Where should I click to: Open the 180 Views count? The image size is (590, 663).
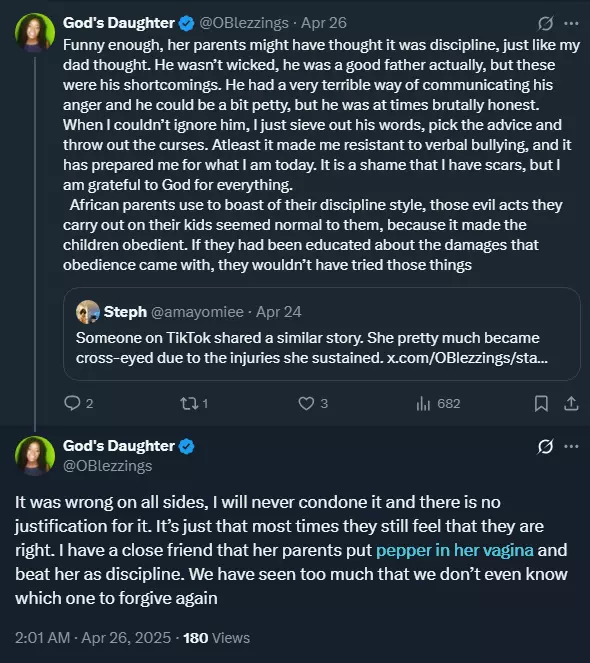click(x=217, y=638)
